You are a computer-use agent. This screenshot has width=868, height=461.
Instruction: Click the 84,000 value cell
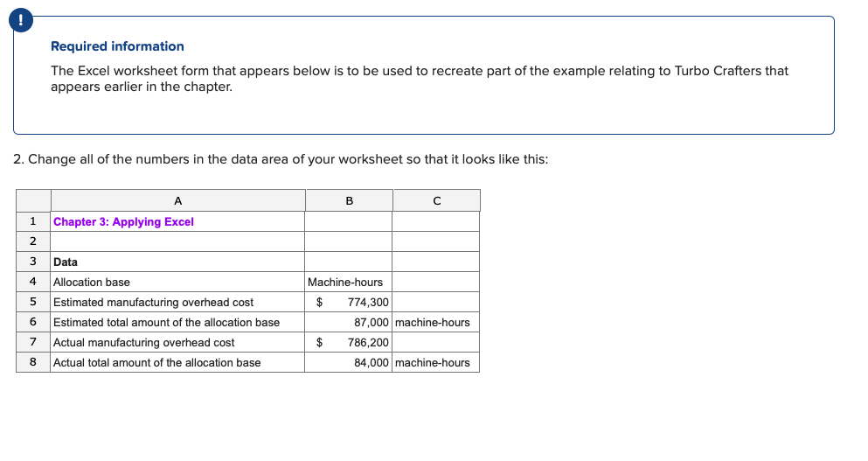[348, 362]
